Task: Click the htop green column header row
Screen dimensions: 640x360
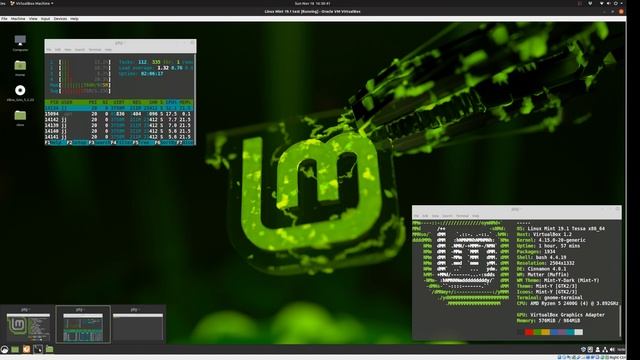Action: pos(120,102)
